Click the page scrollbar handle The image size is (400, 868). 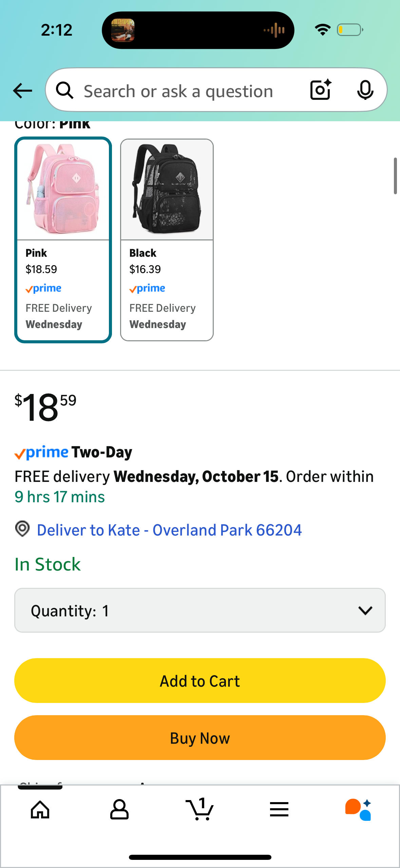tap(395, 176)
